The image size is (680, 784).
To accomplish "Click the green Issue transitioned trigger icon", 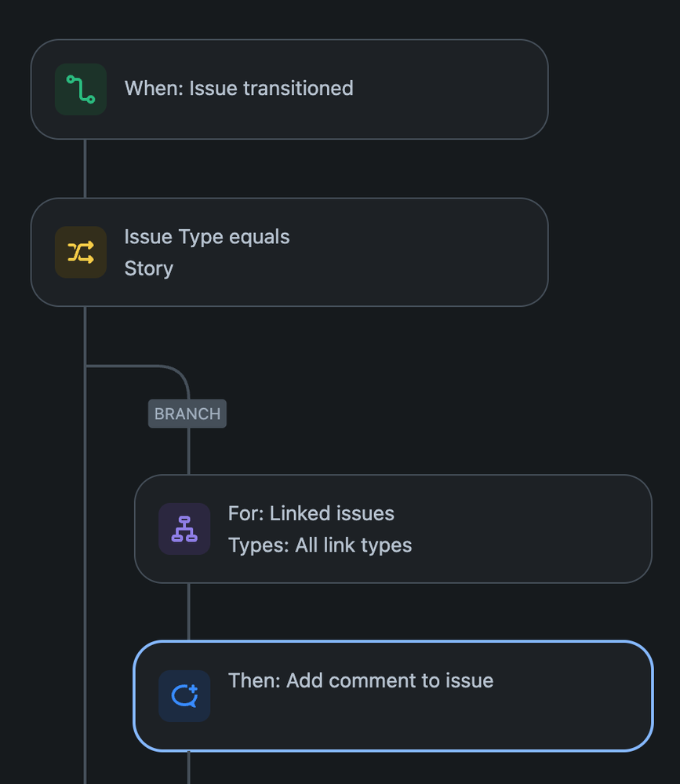I will click(80, 89).
